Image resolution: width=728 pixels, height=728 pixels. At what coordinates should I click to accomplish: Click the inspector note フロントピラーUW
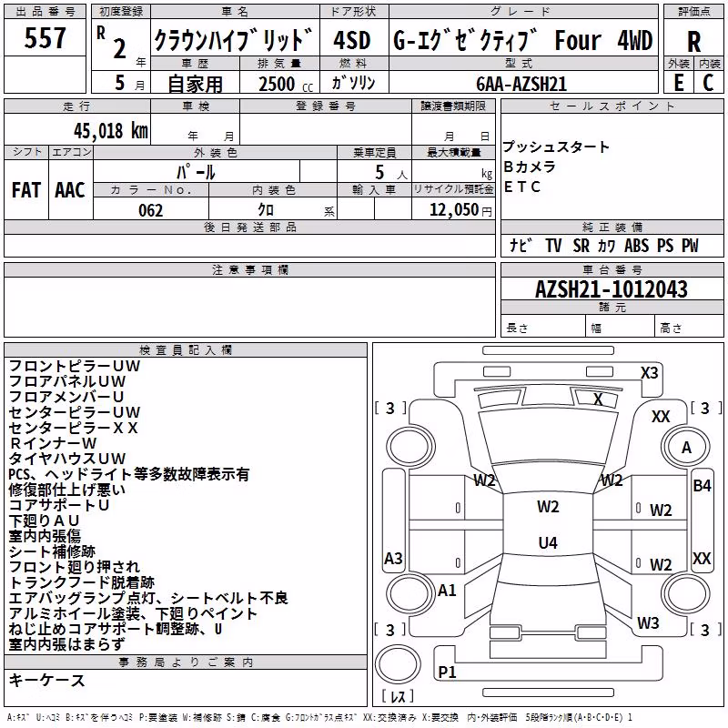click(75, 366)
